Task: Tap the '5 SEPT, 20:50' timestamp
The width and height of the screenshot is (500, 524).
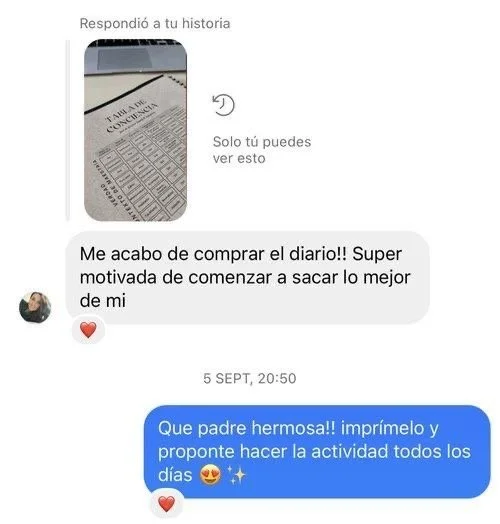Action: 250,378
